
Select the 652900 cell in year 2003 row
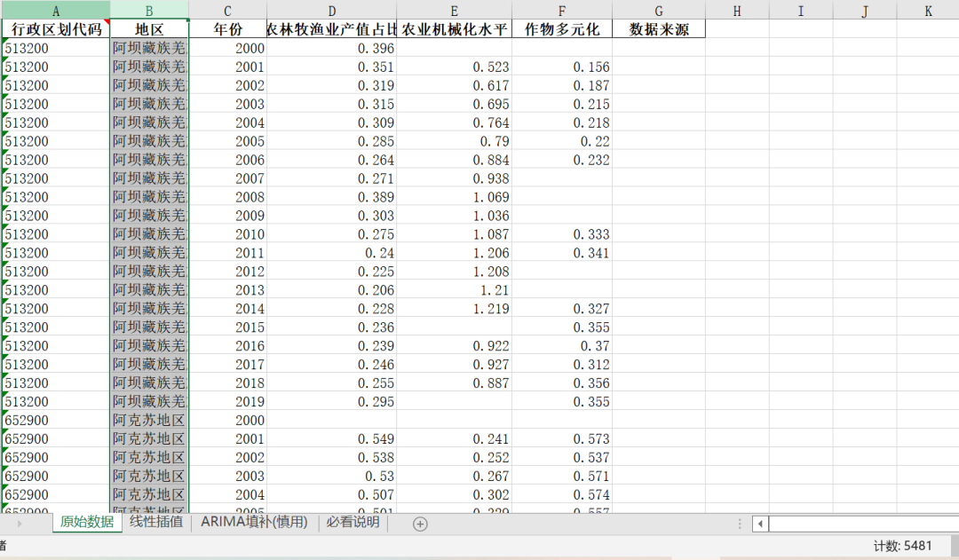(56, 476)
